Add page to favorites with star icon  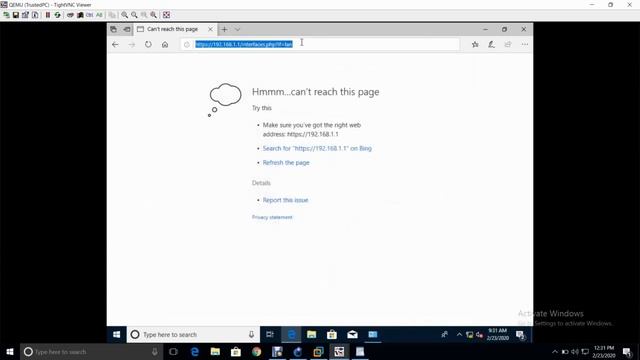[x=475, y=44]
